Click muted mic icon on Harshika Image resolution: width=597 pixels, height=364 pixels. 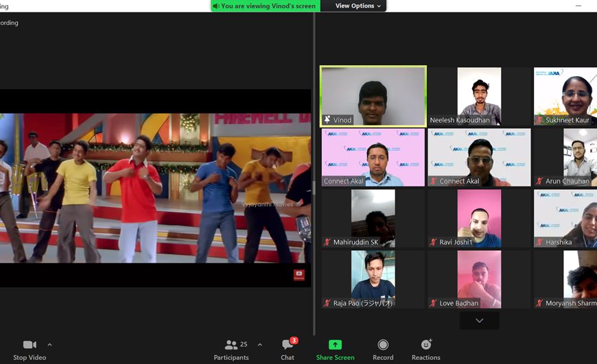539,242
